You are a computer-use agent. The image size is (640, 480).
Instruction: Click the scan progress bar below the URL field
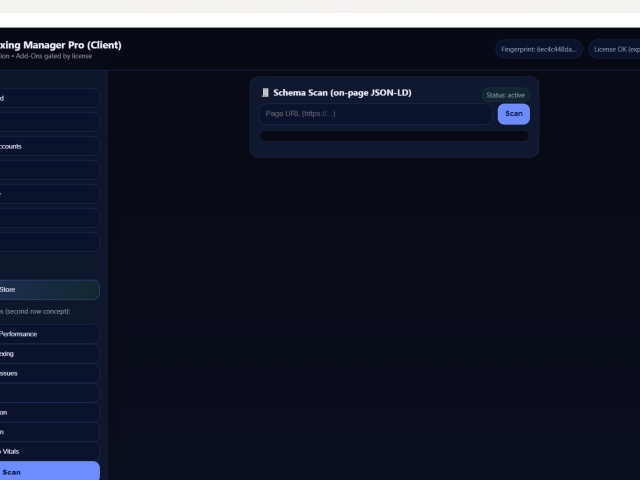394,136
